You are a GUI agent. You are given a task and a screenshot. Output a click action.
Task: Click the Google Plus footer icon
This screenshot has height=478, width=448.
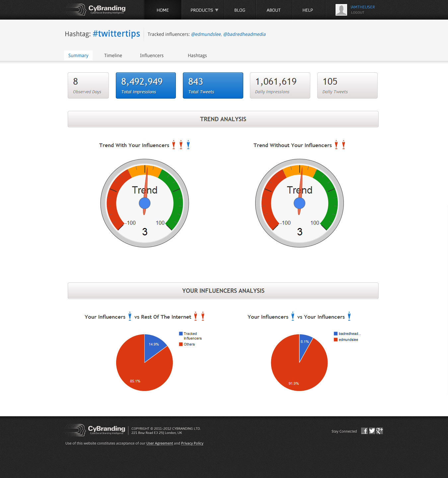pyautogui.click(x=380, y=431)
